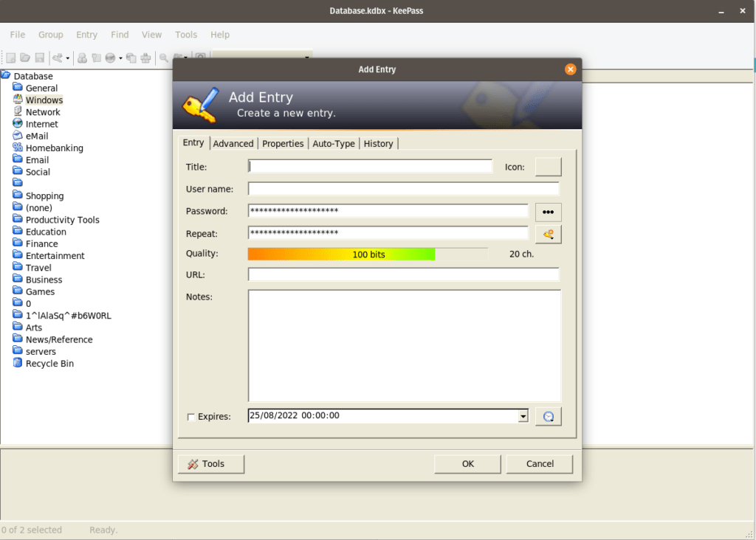Select the Entertainment group
The width and height of the screenshot is (756, 540).
pos(55,256)
